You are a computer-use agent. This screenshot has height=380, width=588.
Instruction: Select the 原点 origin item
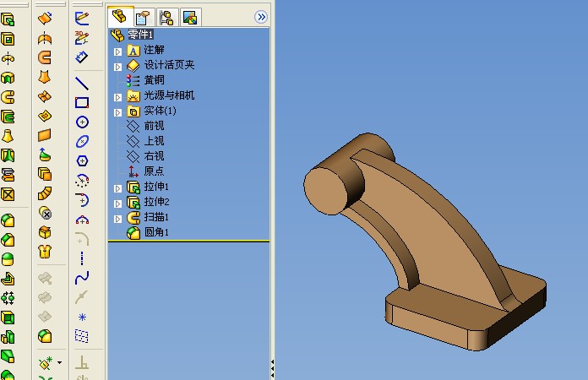tap(154, 171)
